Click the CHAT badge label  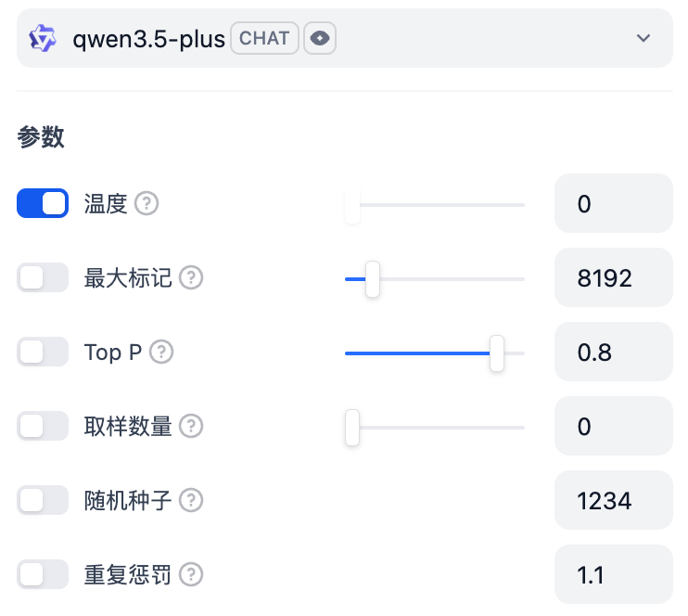(x=264, y=38)
